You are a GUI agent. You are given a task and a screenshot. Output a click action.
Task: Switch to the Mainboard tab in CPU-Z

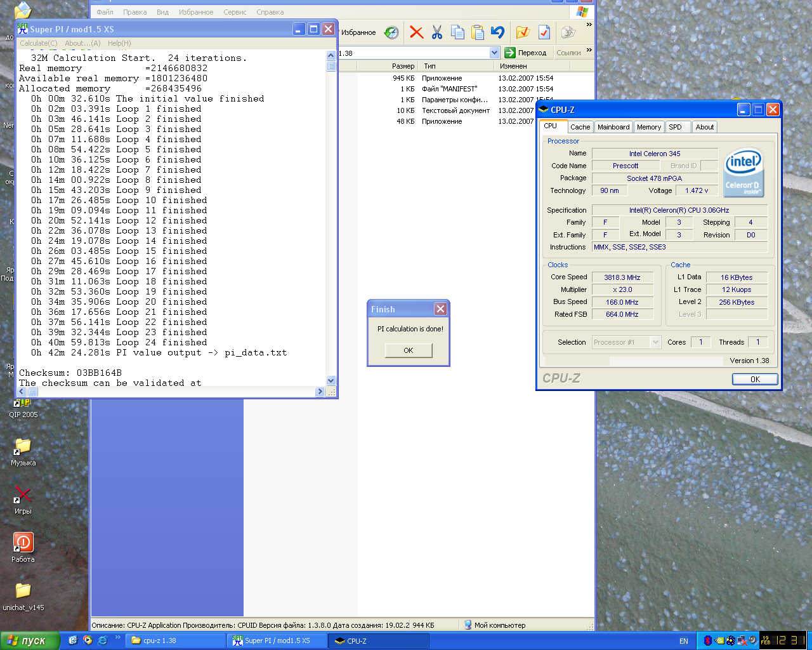click(x=613, y=127)
